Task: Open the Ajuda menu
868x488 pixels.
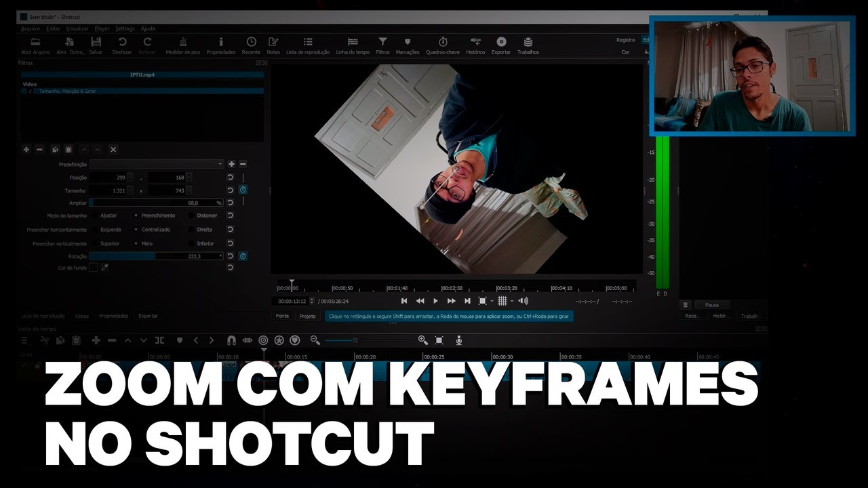Action: [148, 28]
